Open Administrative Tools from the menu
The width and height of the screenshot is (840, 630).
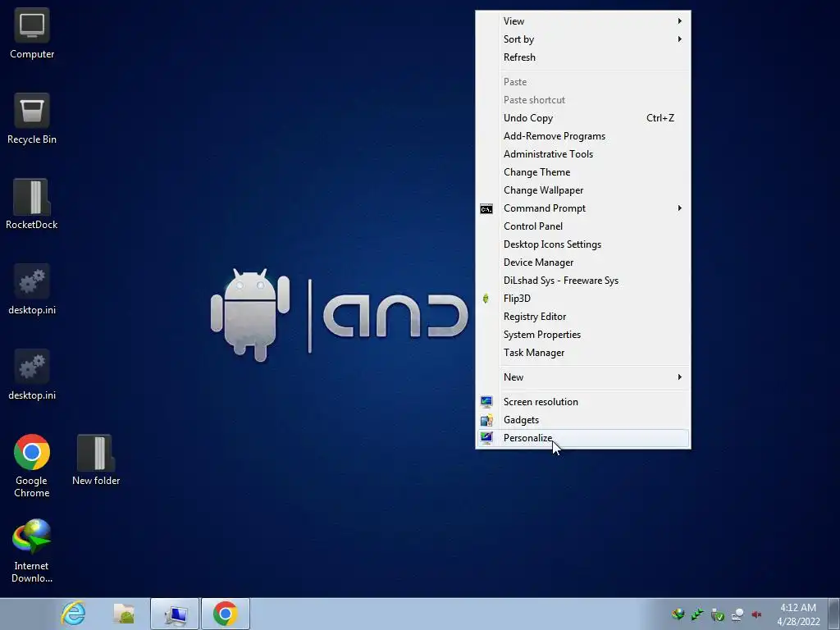click(x=583, y=154)
